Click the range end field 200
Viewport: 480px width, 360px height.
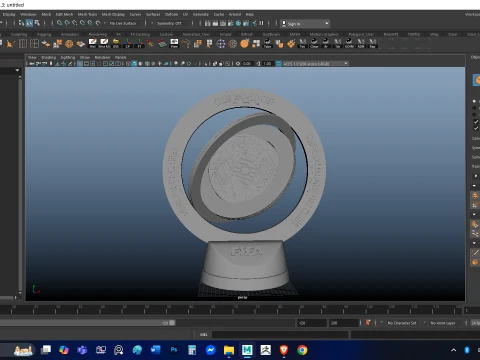pos(343,323)
